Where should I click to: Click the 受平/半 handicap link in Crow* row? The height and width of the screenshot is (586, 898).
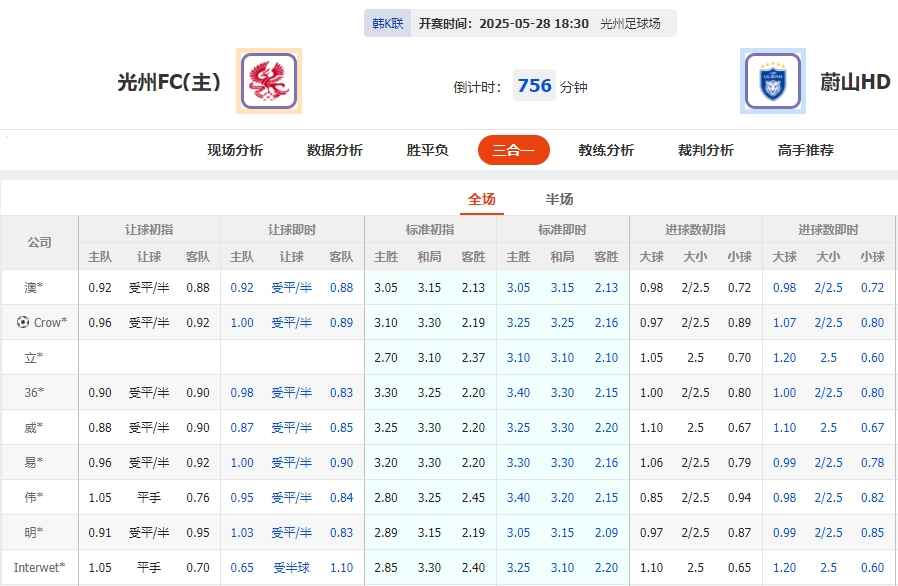(x=290, y=322)
